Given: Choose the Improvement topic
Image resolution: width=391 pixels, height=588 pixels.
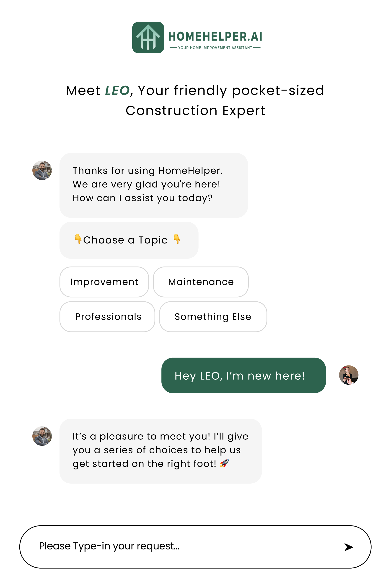Looking at the screenshot, I should [104, 282].
